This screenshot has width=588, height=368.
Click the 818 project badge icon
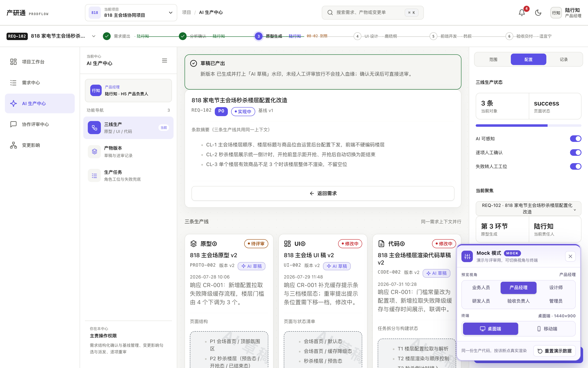pyautogui.click(x=95, y=13)
